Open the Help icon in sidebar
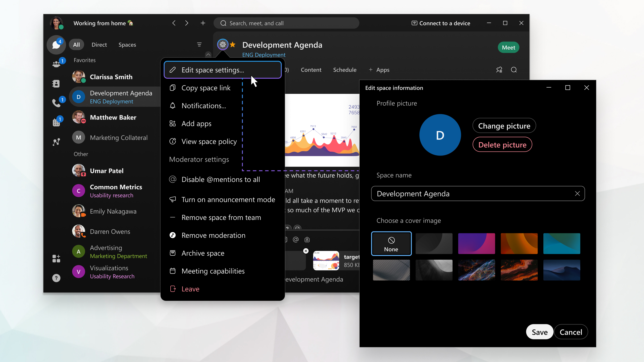644x362 pixels. pyautogui.click(x=56, y=278)
